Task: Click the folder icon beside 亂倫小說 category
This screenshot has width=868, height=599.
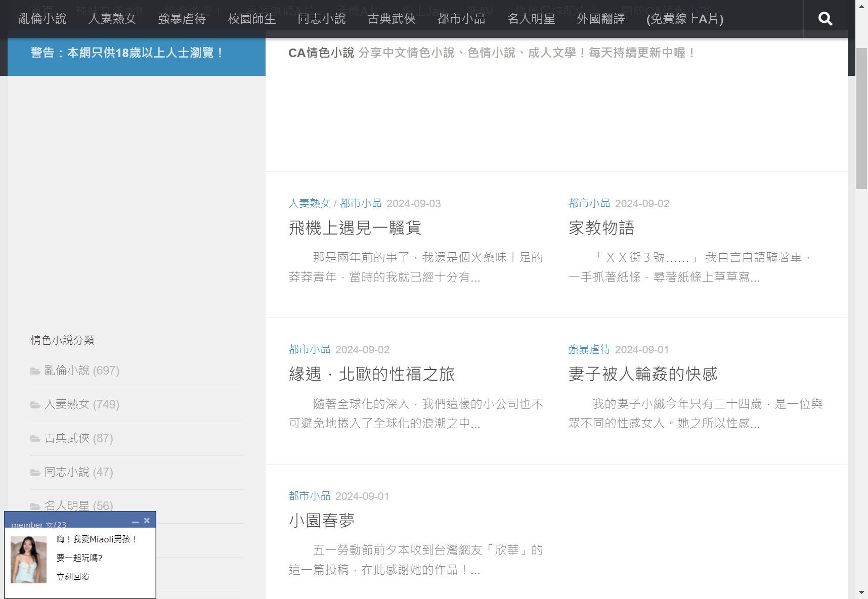Action: tap(34, 371)
